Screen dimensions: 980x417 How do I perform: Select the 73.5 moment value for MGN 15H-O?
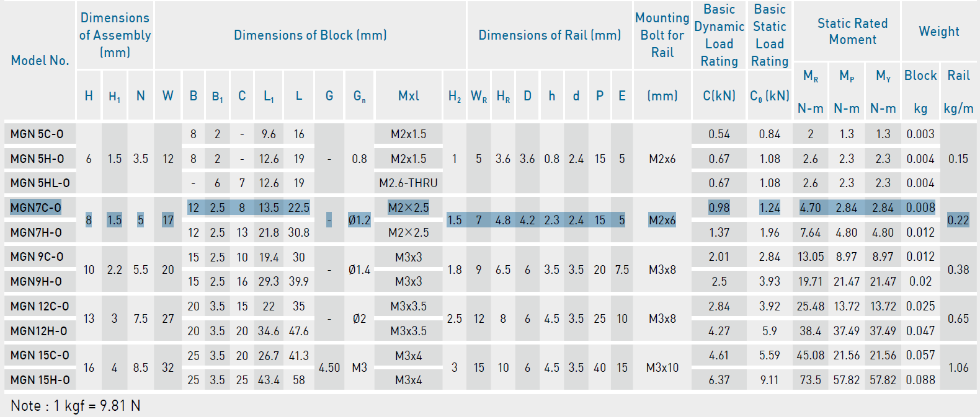(x=810, y=380)
